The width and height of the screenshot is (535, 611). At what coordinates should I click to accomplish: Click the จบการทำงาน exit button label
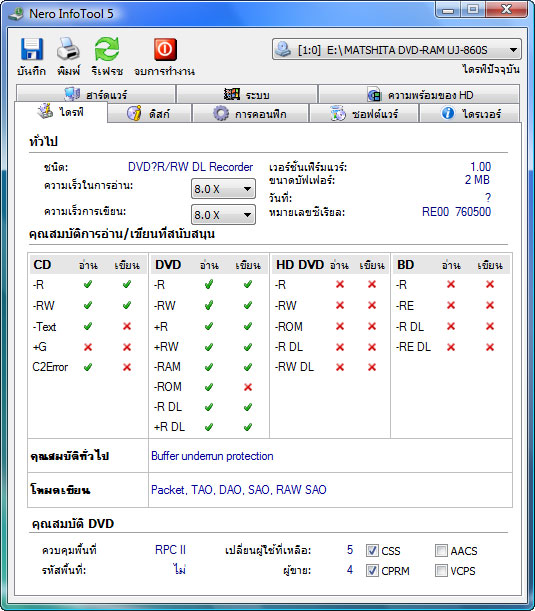164,71
